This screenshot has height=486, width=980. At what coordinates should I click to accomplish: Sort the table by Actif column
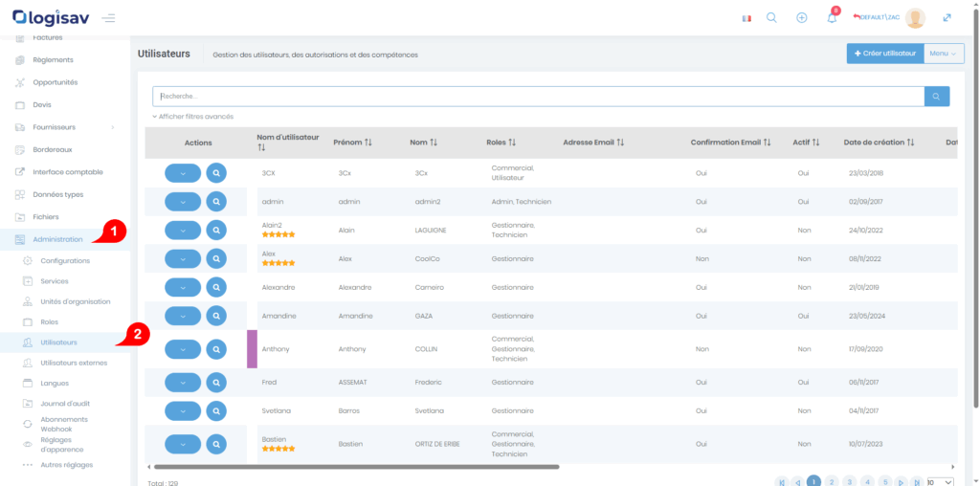tap(806, 143)
